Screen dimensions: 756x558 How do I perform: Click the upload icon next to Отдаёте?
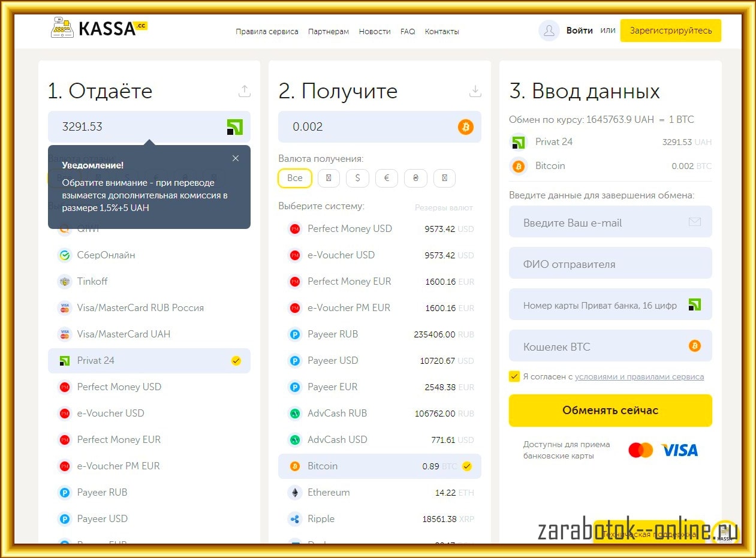[244, 91]
